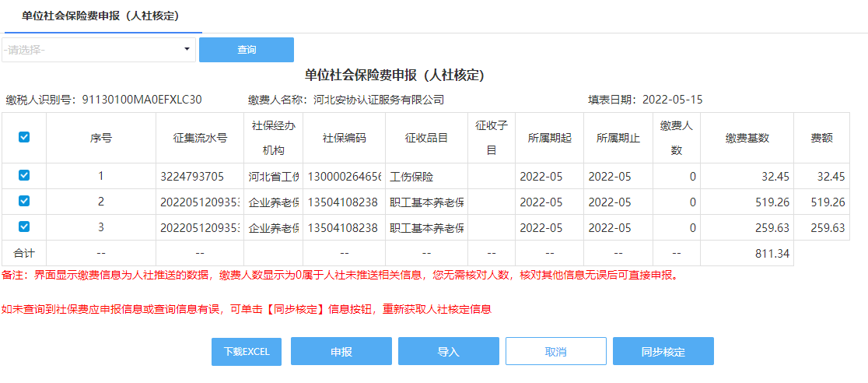Uncheck the checkbox for row 2
The height and width of the screenshot is (383, 868).
pyautogui.click(x=24, y=202)
